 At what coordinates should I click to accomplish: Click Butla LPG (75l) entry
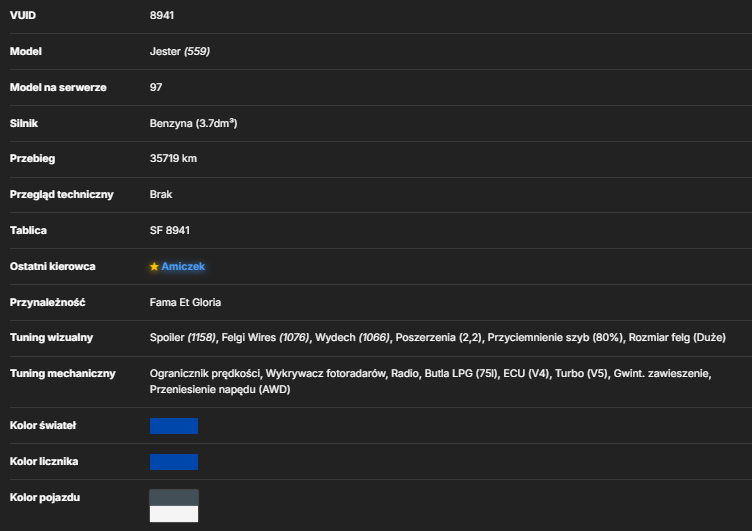[x=460, y=373]
